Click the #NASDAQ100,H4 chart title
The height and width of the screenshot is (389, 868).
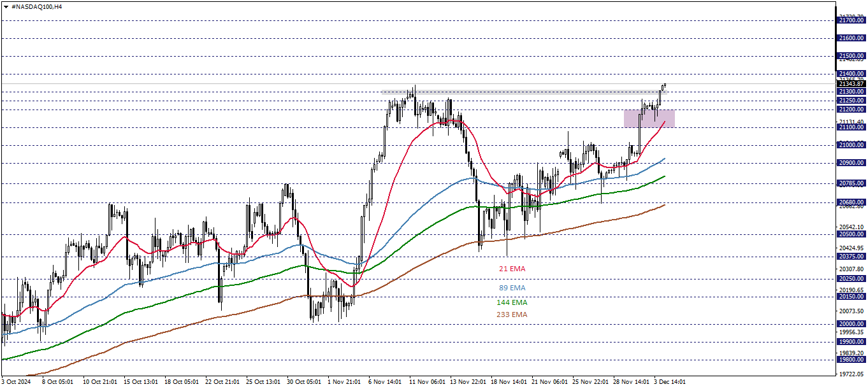click(x=37, y=6)
